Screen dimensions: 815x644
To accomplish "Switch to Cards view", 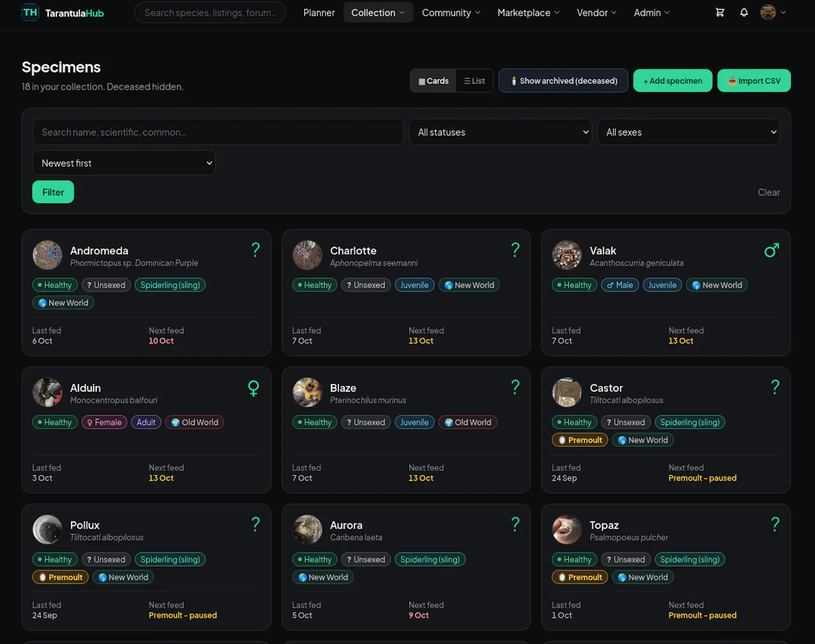I will (433, 80).
